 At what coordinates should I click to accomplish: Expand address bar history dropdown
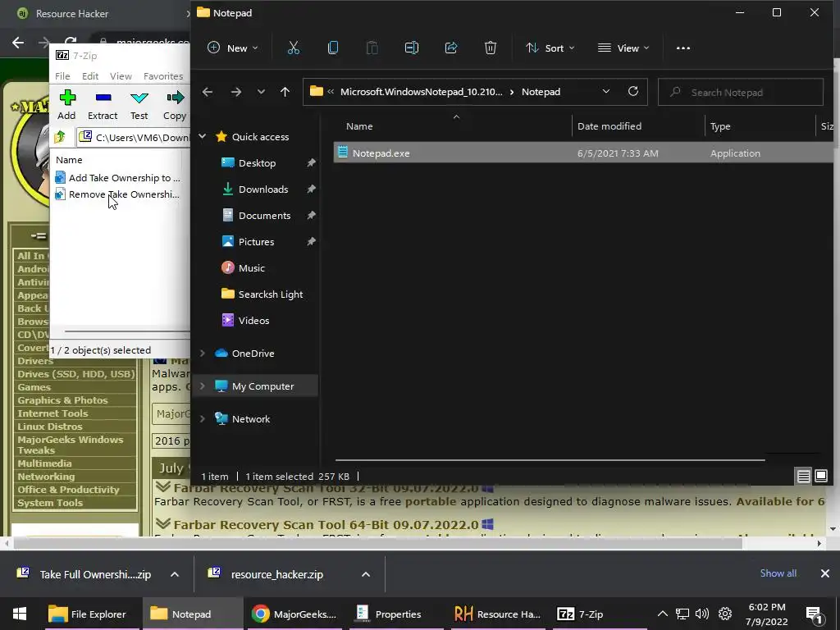[x=606, y=91]
